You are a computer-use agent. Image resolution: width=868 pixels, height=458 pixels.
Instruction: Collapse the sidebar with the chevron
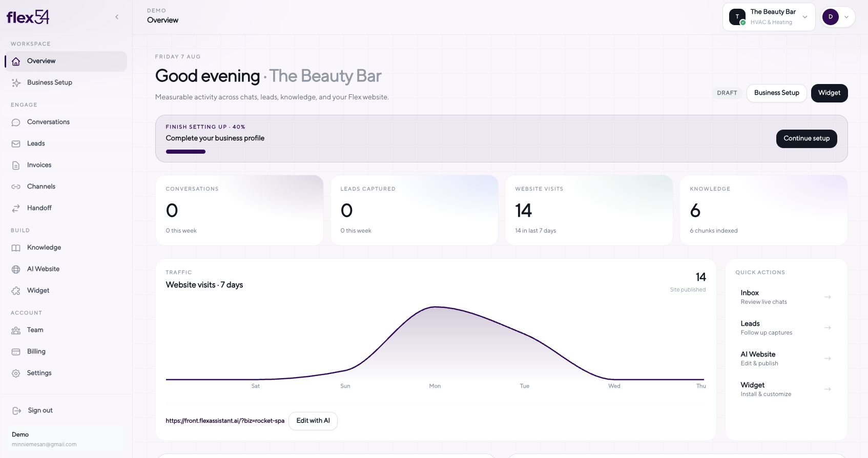tap(117, 17)
